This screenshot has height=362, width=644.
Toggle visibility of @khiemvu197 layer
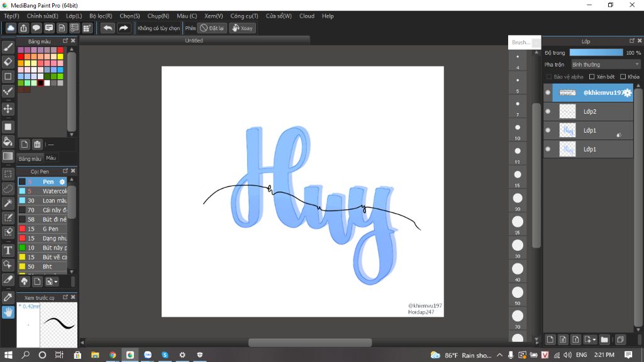(x=548, y=92)
